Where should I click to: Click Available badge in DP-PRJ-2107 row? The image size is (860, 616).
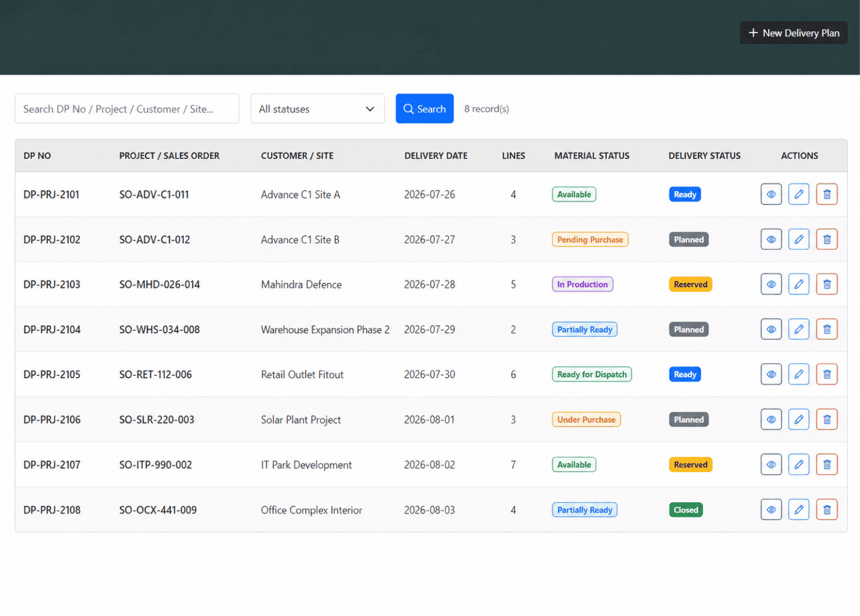pos(574,464)
